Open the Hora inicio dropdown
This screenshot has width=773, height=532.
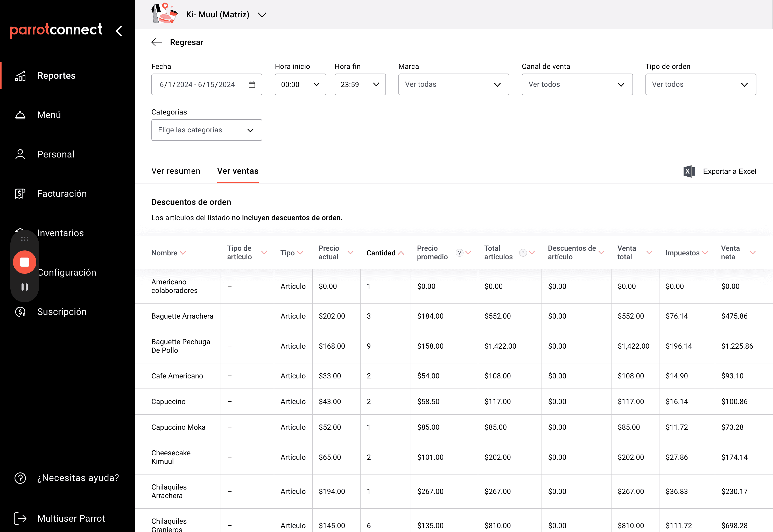[300, 85]
